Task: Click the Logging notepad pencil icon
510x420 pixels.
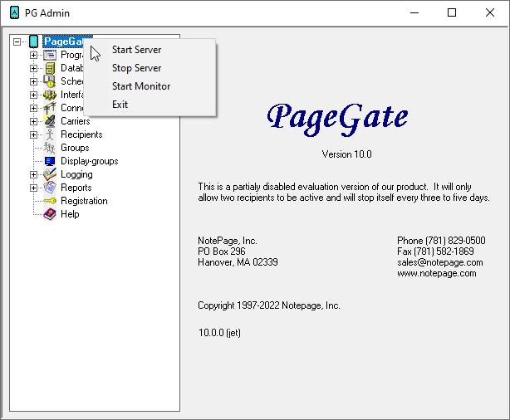Action: [x=50, y=174]
